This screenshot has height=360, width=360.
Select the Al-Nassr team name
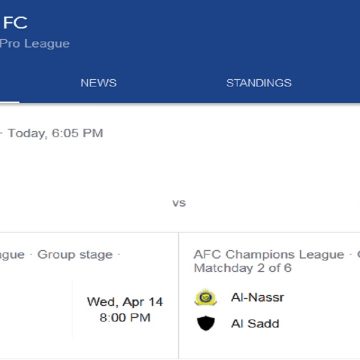pos(257,297)
